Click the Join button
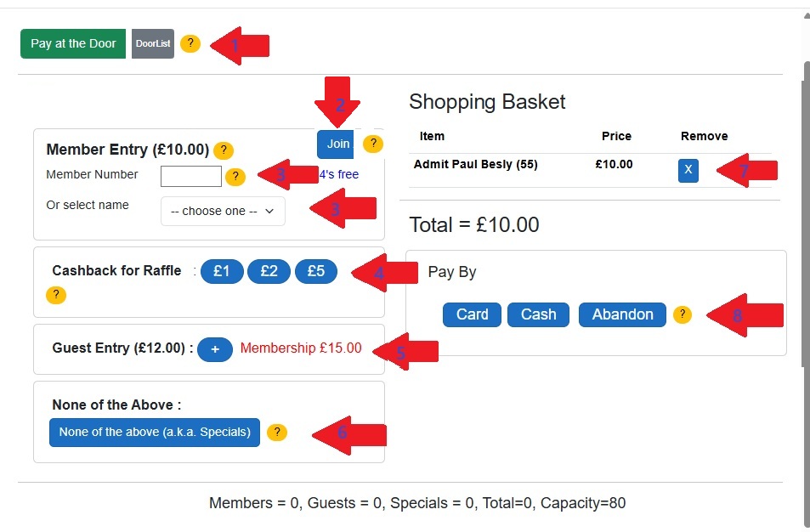The width and height of the screenshot is (810, 532). click(x=337, y=144)
